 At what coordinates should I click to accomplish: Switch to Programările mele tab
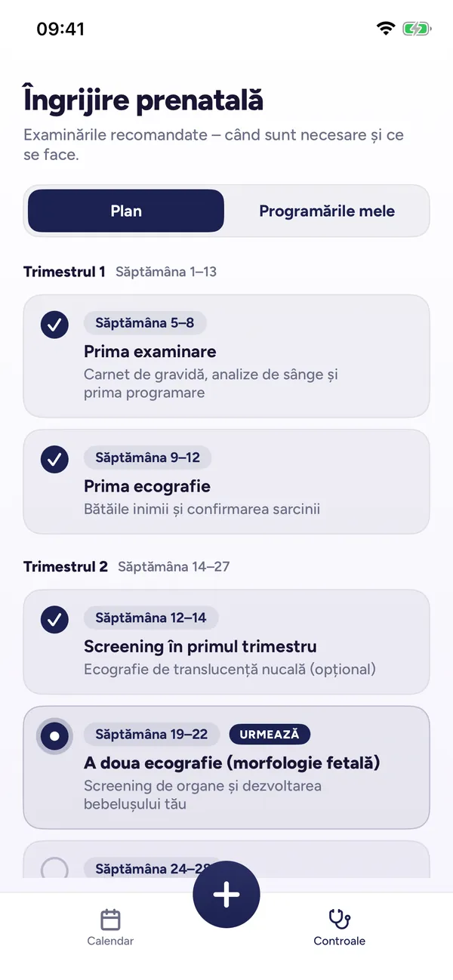(x=327, y=211)
